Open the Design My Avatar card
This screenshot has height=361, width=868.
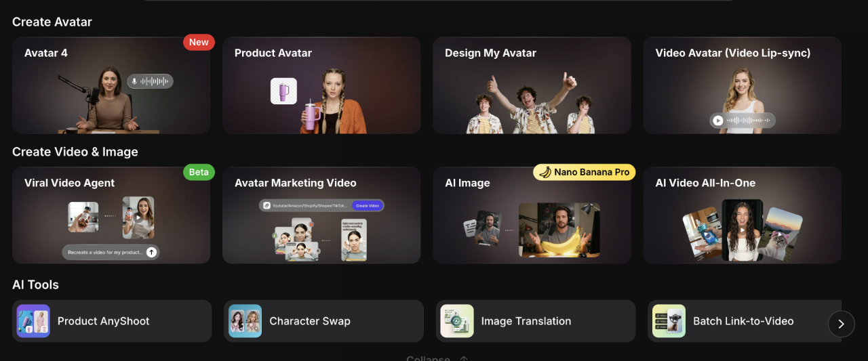532,85
